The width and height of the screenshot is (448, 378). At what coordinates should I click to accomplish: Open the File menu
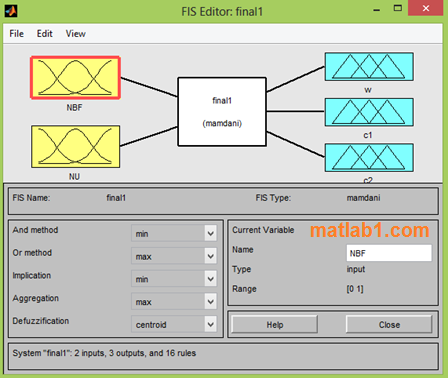click(x=17, y=34)
